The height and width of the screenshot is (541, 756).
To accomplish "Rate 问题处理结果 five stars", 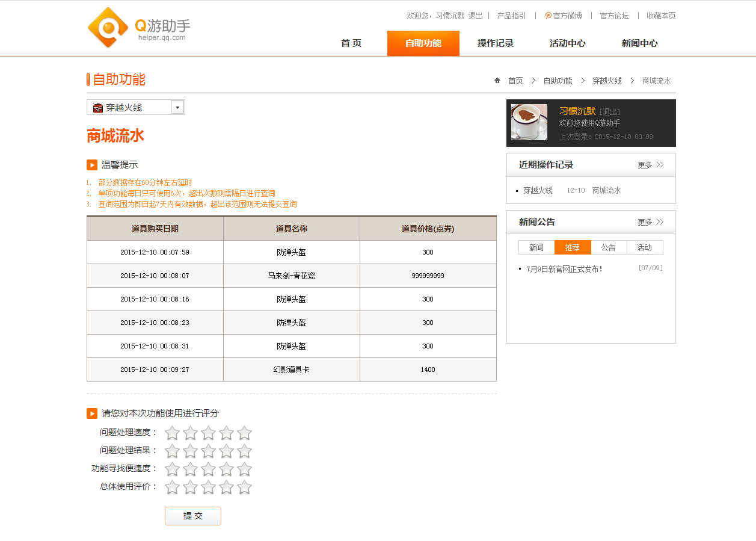I will coord(245,451).
